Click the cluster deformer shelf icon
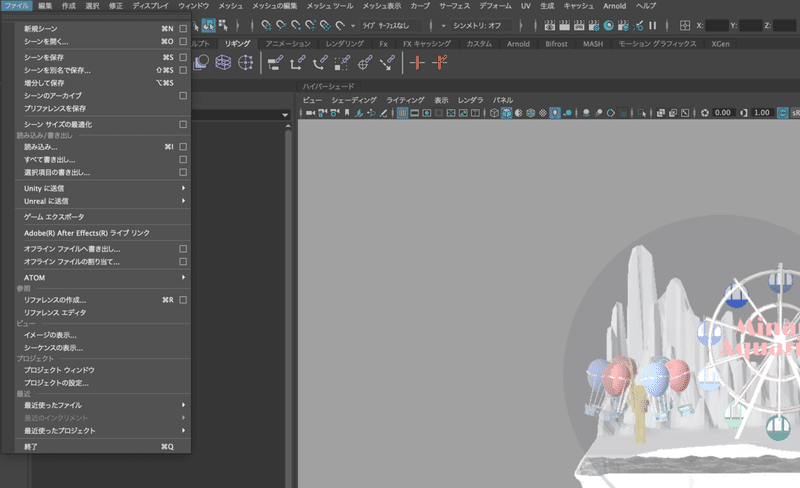This screenshot has width=800, height=488. tap(245, 62)
